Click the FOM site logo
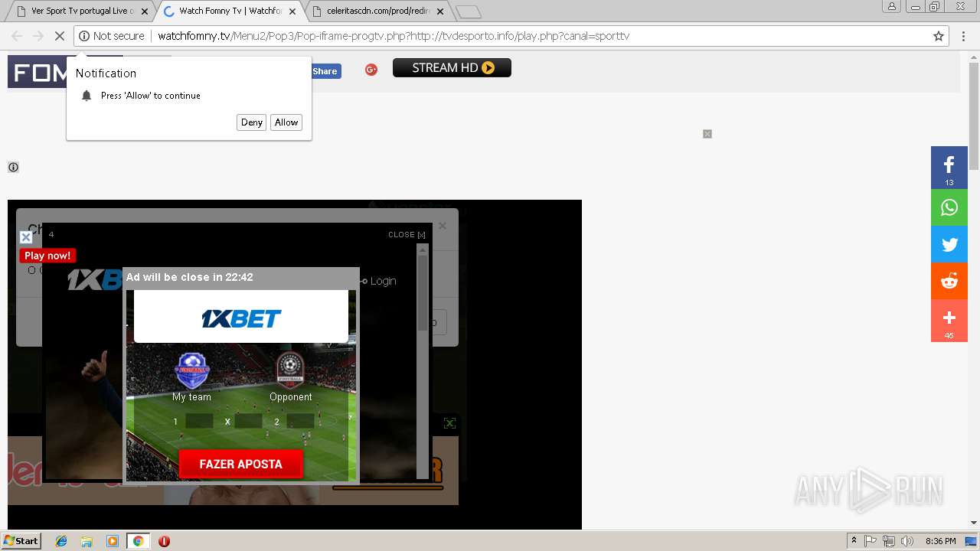 pyautogui.click(x=39, y=73)
